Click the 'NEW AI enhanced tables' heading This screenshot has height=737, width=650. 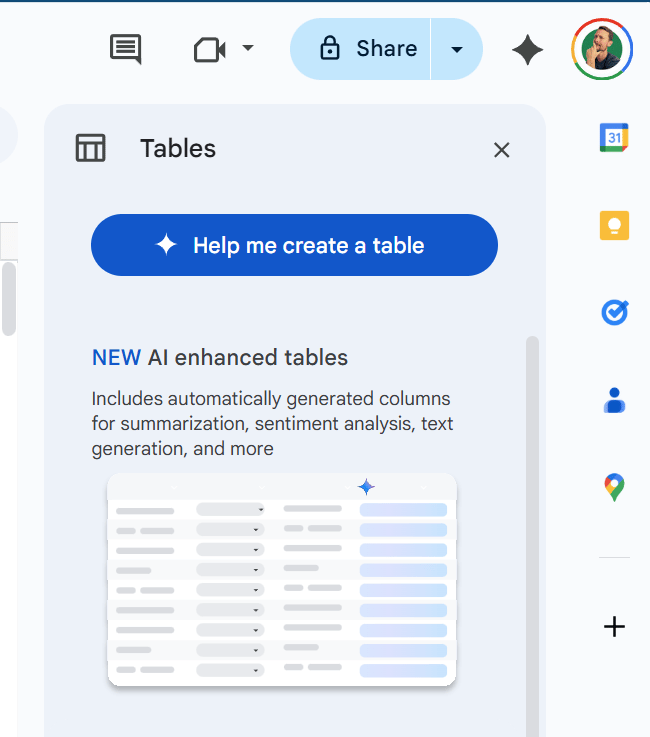pyautogui.click(x=220, y=357)
